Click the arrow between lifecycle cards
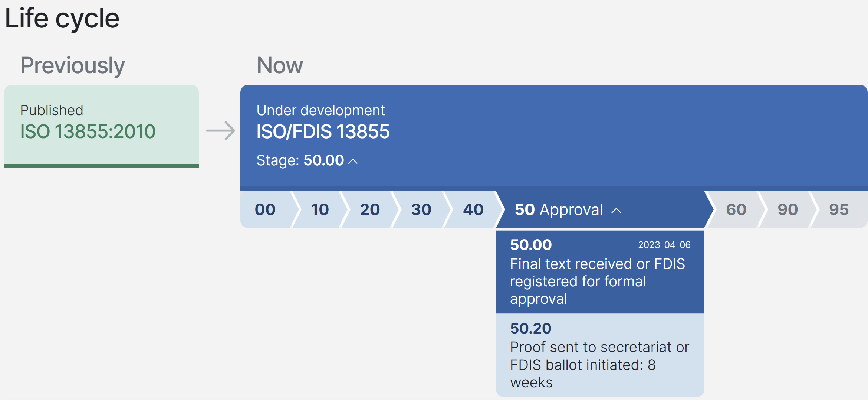 221,131
